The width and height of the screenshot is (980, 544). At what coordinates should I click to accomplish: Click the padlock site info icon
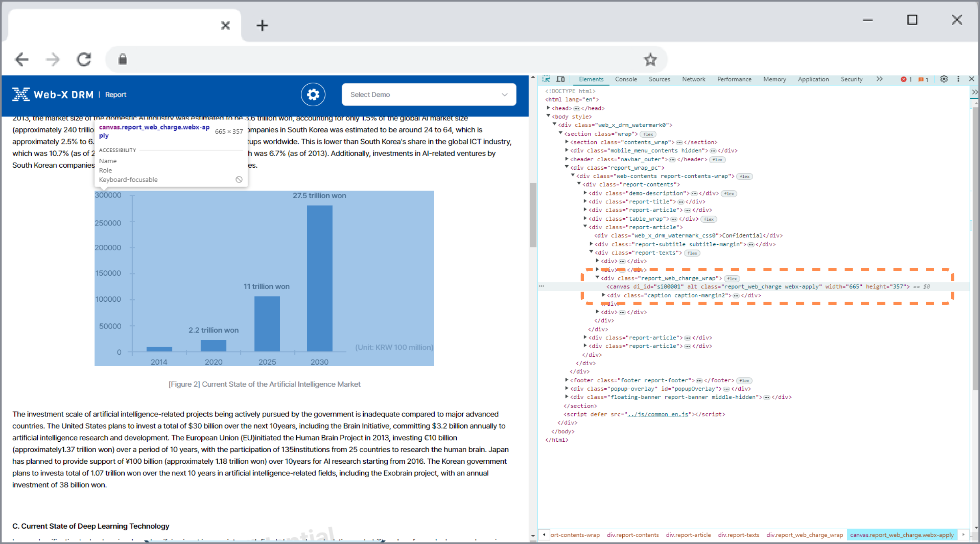(x=123, y=60)
